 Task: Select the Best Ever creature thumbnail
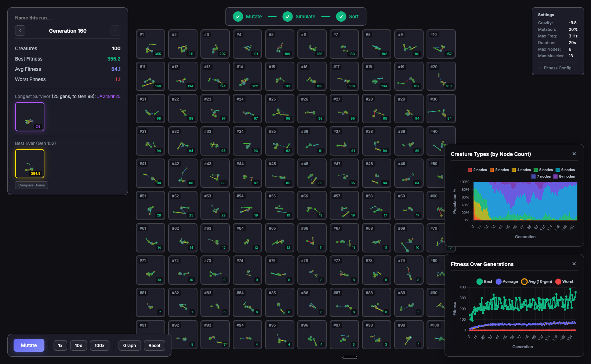pos(30,164)
